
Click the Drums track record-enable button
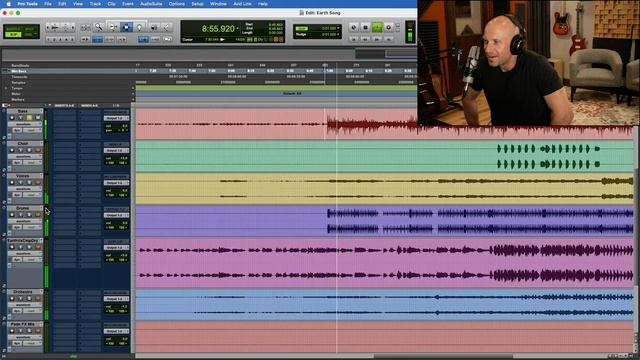click(x=12, y=215)
